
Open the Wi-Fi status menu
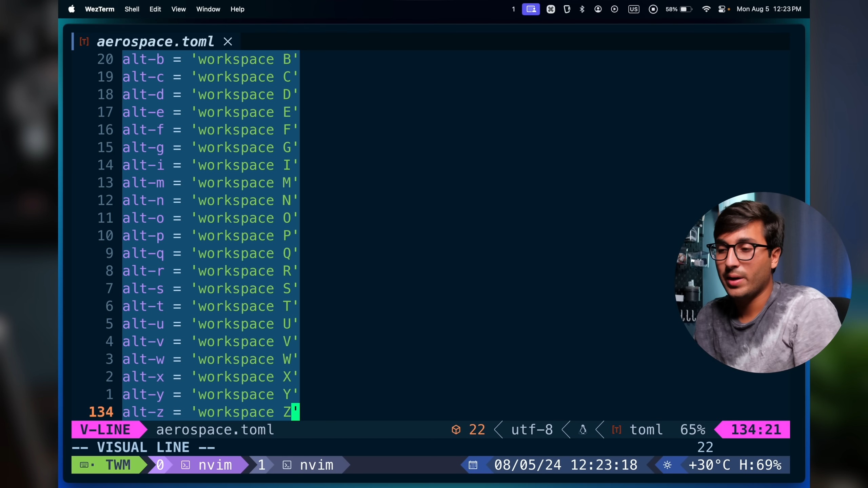click(x=706, y=9)
